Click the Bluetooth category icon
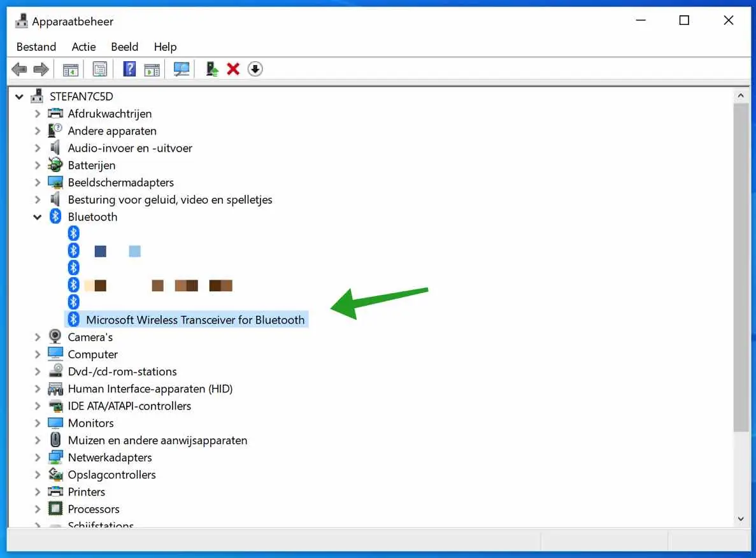Image resolution: width=756 pixels, height=558 pixels. [55, 217]
